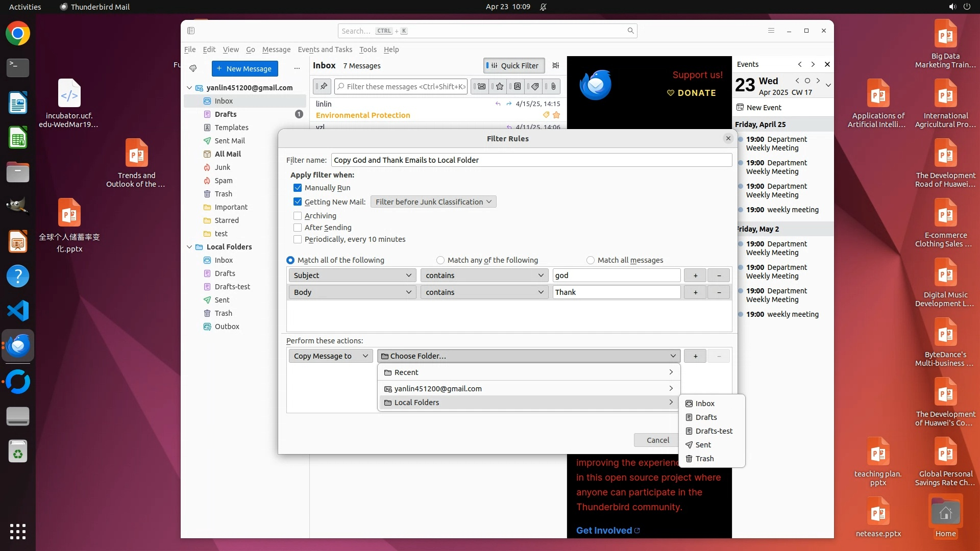The height and width of the screenshot is (551, 980).
Task: Select Match any of the following
Action: point(440,260)
